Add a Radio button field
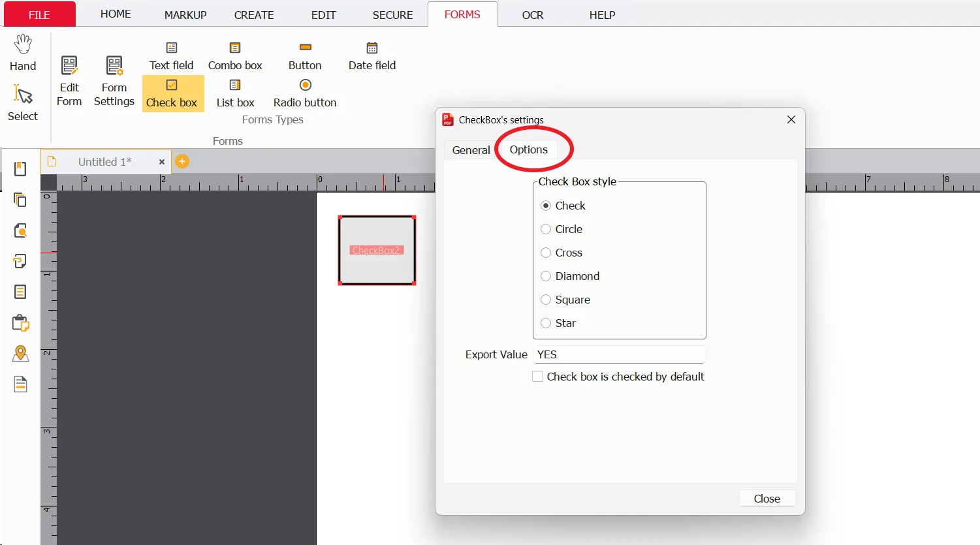The width and height of the screenshot is (980, 545). (305, 93)
